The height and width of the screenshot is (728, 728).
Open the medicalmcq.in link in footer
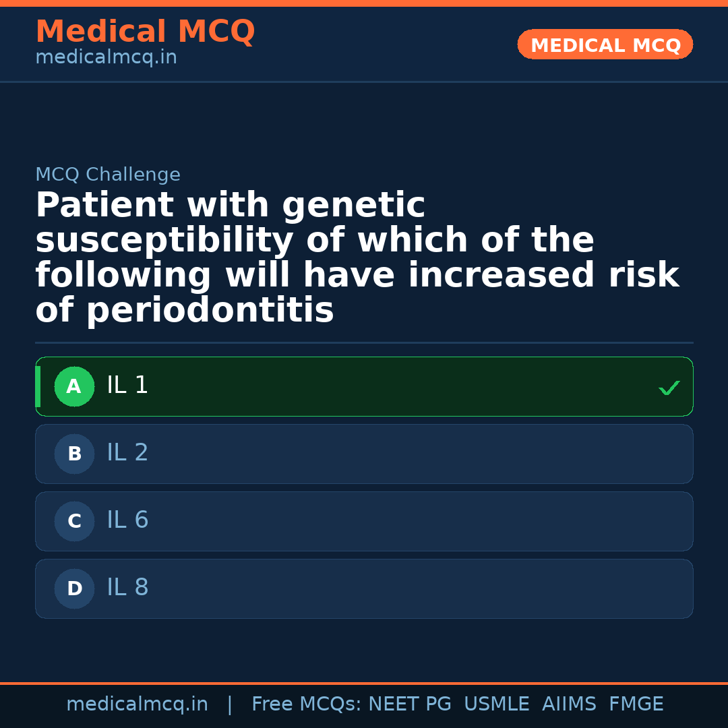tap(137, 704)
